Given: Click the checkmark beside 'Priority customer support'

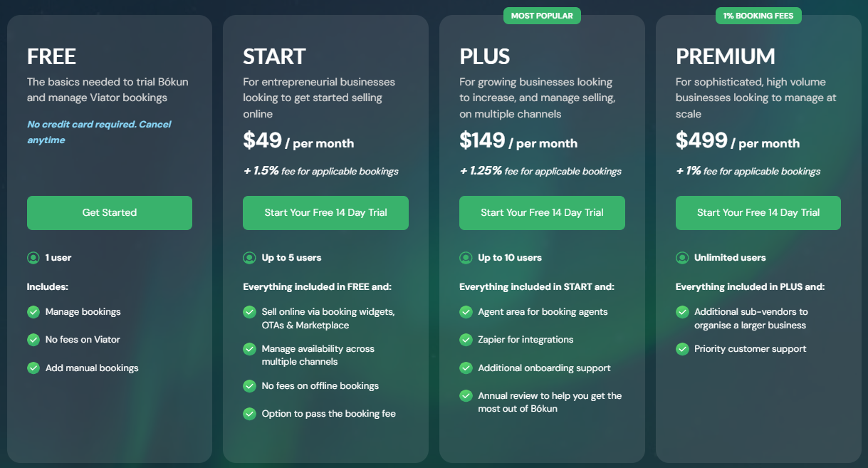Looking at the screenshot, I should point(682,349).
